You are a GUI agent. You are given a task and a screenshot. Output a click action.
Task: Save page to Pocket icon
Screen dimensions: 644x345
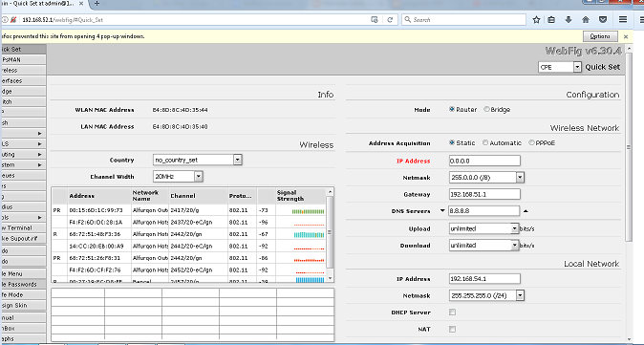(603, 20)
